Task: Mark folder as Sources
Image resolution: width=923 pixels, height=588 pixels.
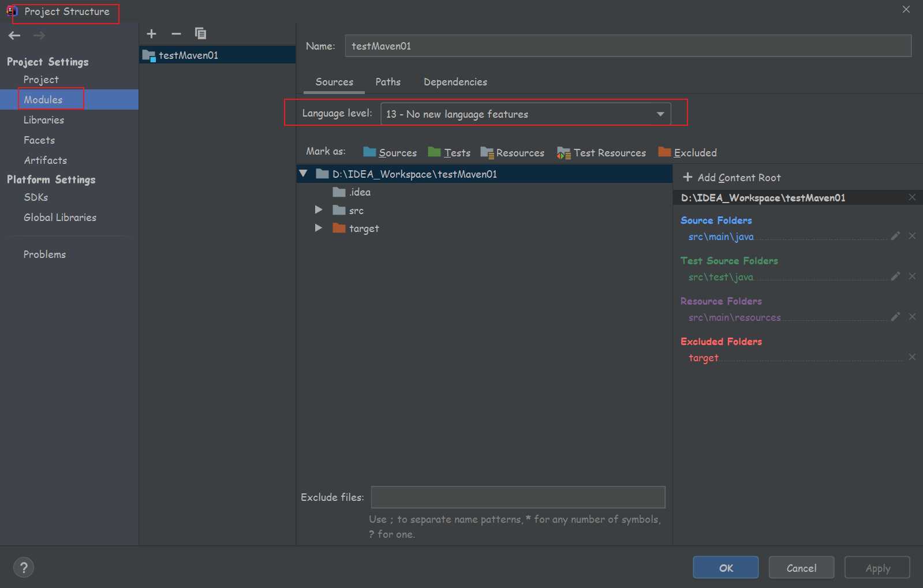Action: click(x=390, y=153)
